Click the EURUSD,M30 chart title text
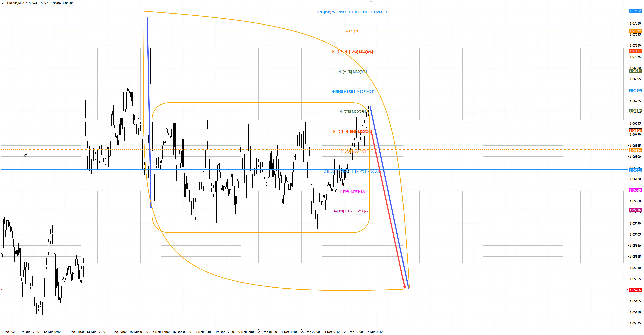 [15, 3]
